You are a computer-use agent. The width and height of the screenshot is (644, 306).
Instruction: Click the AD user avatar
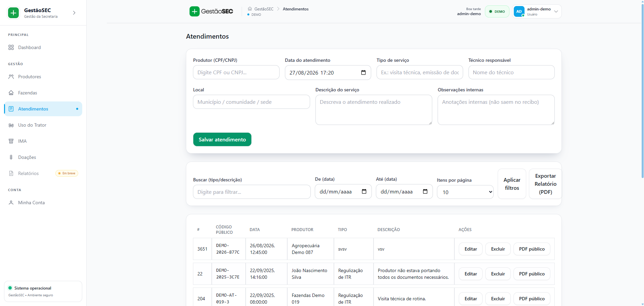point(519,11)
